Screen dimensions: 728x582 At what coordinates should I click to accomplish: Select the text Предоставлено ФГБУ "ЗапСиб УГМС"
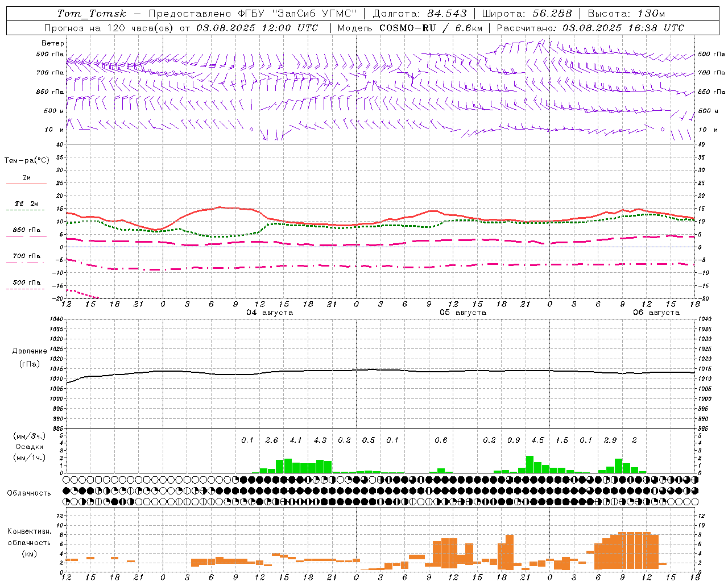click(252, 14)
